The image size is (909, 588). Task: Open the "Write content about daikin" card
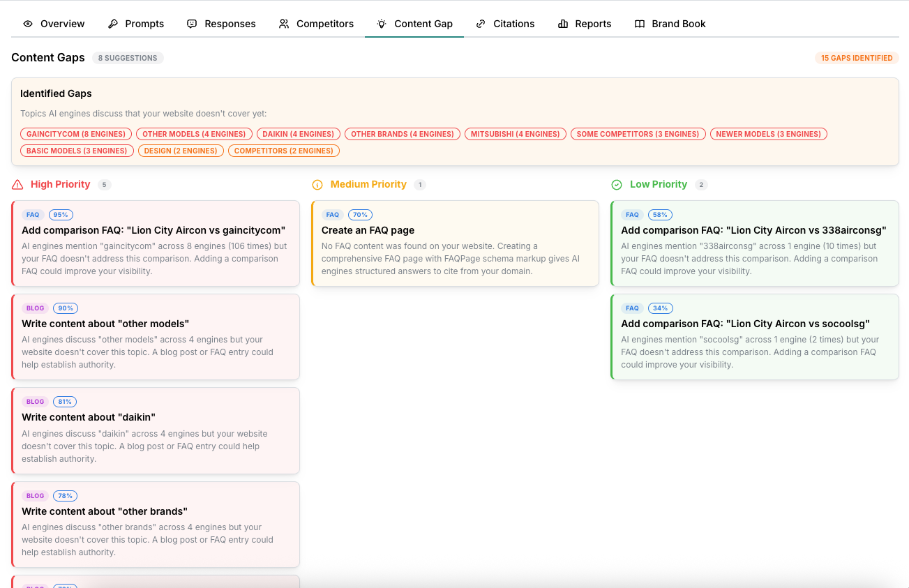point(156,430)
